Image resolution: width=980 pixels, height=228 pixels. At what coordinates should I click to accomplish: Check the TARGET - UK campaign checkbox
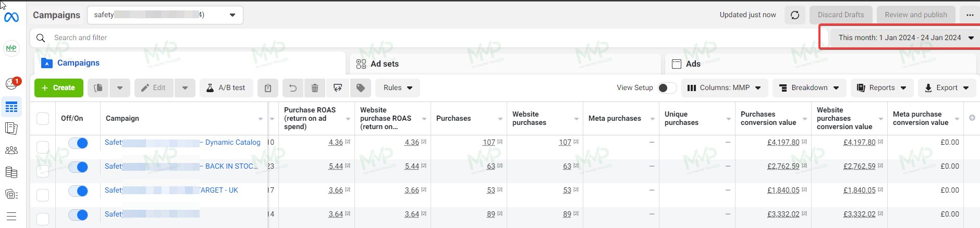pyautogui.click(x=43, y=195)
